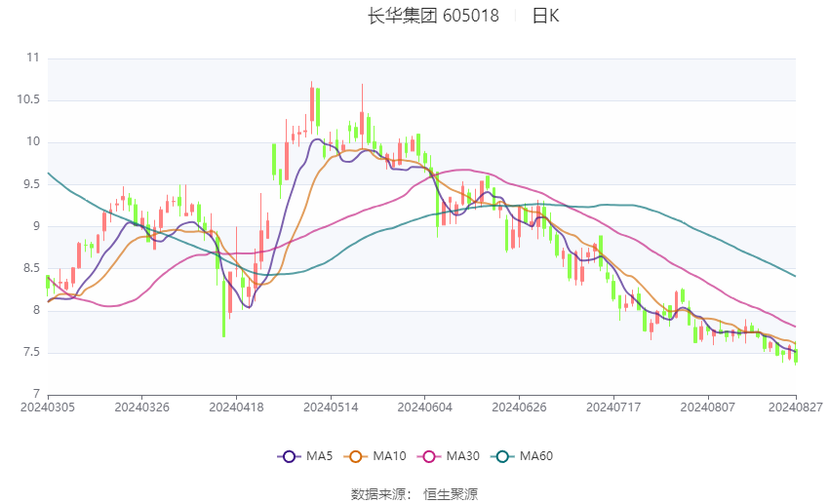Screen dimensions: 829x504
Task: Click the y-axis value 8.5
Action: tap(31, 268)
